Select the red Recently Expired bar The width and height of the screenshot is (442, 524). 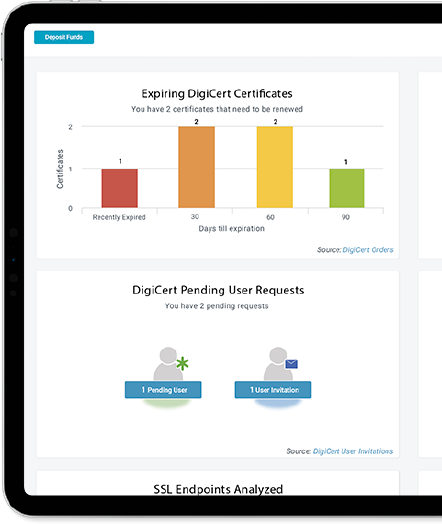120,188
